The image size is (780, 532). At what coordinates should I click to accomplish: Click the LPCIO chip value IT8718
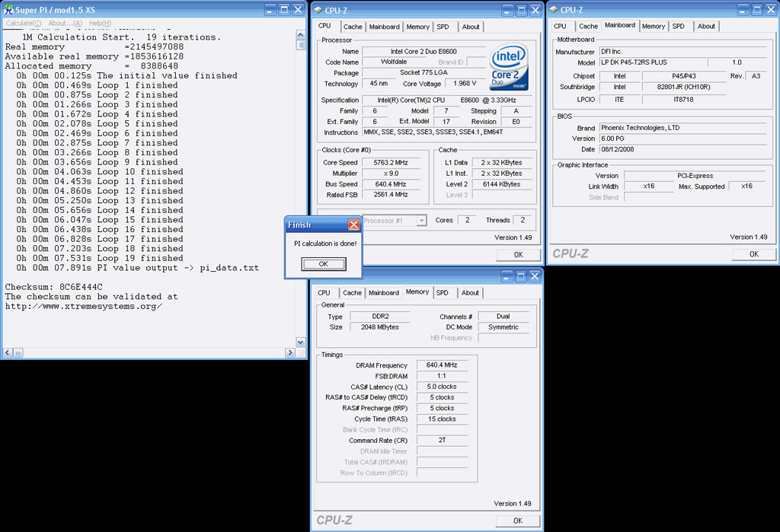(x=684, y=100)
